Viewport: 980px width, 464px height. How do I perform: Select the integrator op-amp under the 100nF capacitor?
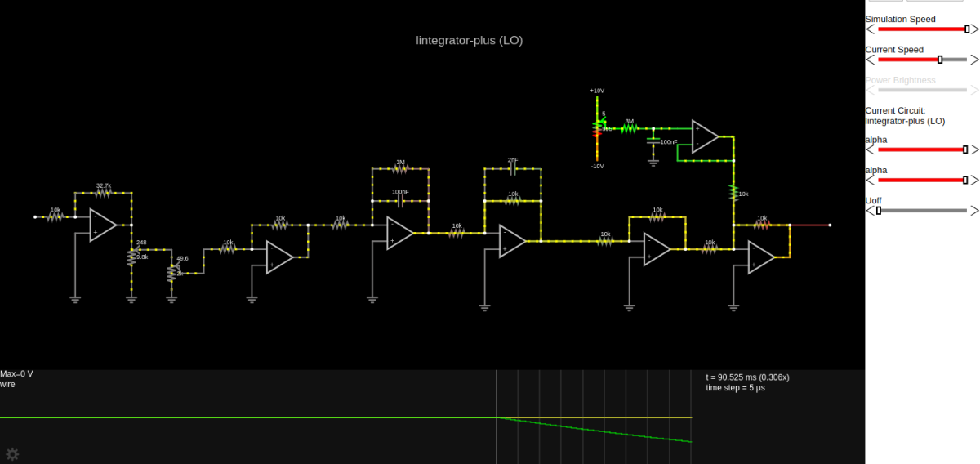(x=400, y=233)
